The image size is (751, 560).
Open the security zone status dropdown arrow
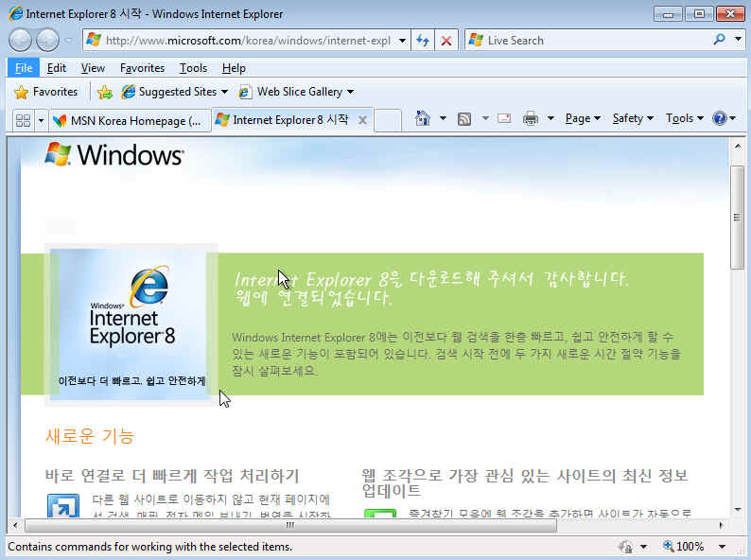click(x=644, y=547)
